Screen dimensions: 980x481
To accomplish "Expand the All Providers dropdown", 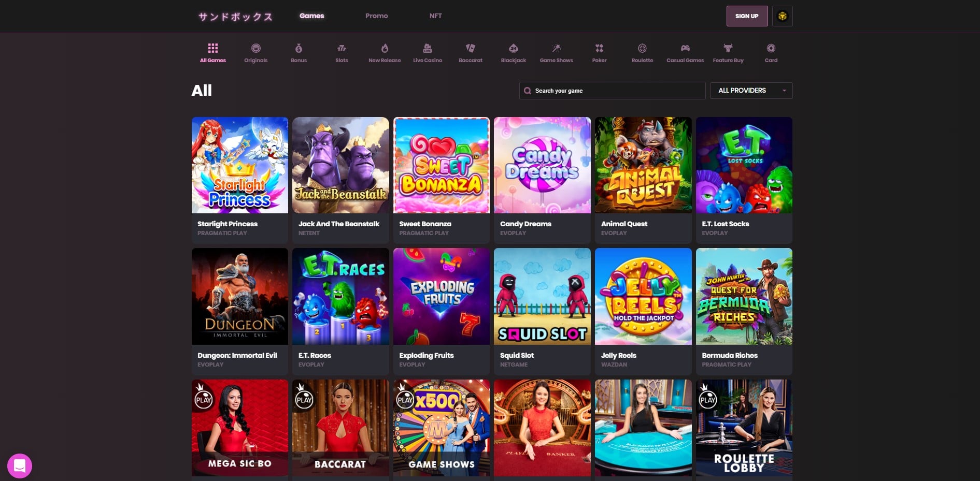I will pyautogui.click(x=751, y=91).
